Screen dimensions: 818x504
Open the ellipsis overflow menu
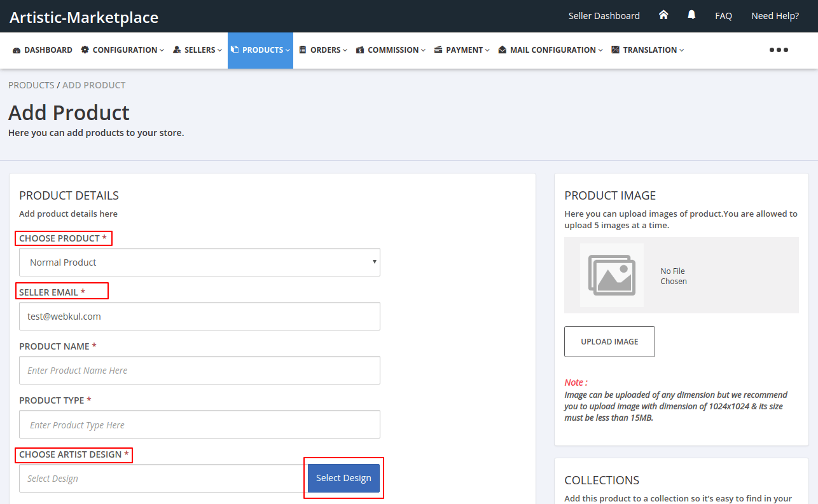click(779, 50)
